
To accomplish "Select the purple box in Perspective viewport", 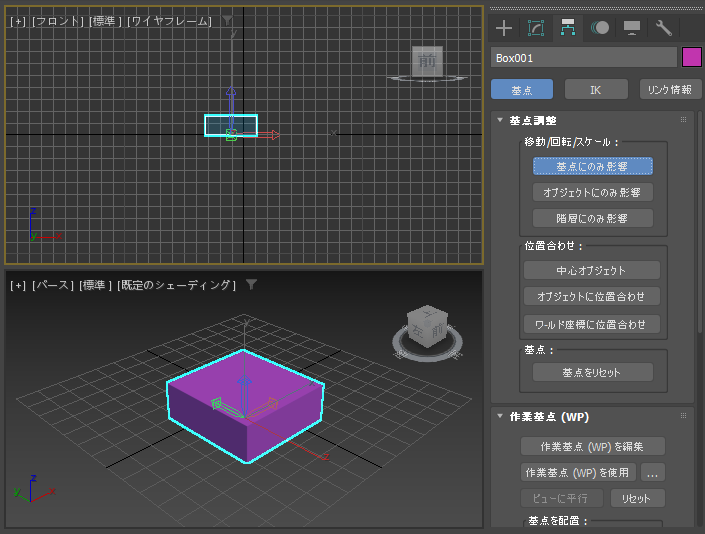I will (244, 407).
